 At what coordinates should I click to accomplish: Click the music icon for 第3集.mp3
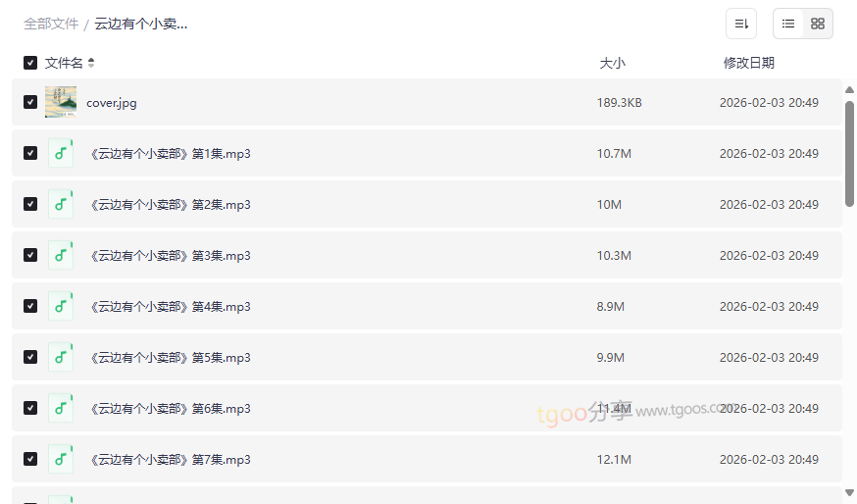61,255
